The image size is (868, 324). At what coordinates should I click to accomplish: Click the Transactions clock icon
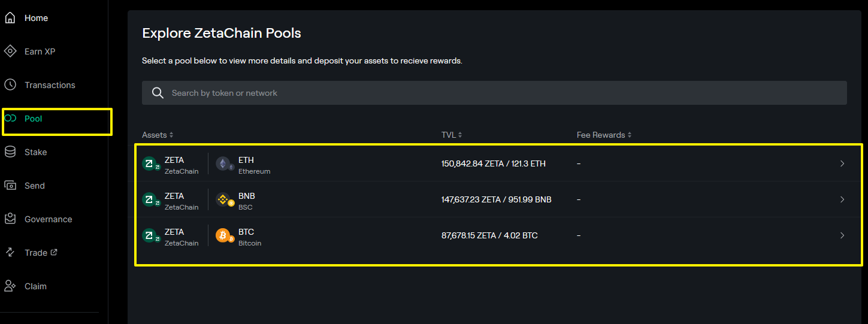pyautogui.click(x=10, y=85)
